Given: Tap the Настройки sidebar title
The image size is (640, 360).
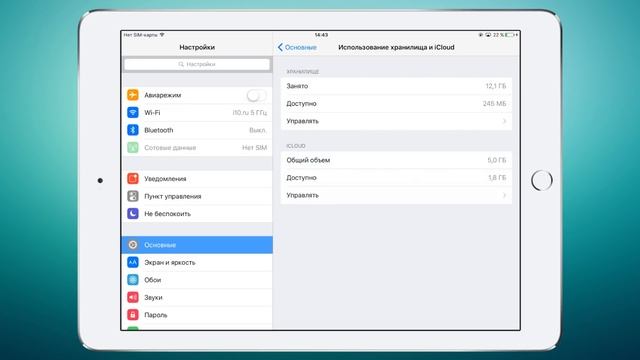Looking at the screenshot, I should [197, 47].
